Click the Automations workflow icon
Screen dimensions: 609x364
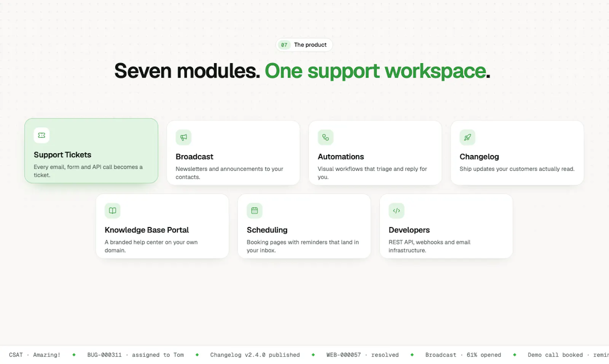[x=325, y=137]
